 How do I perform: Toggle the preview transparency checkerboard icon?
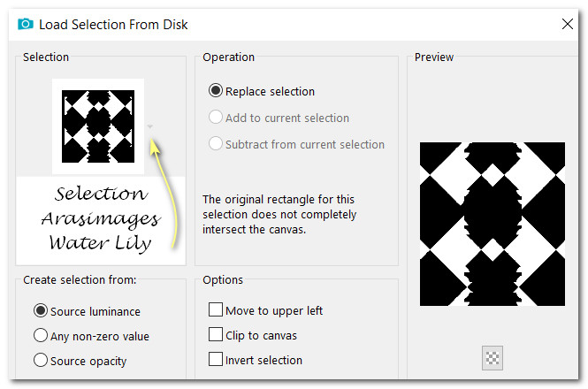coord(493,358)
